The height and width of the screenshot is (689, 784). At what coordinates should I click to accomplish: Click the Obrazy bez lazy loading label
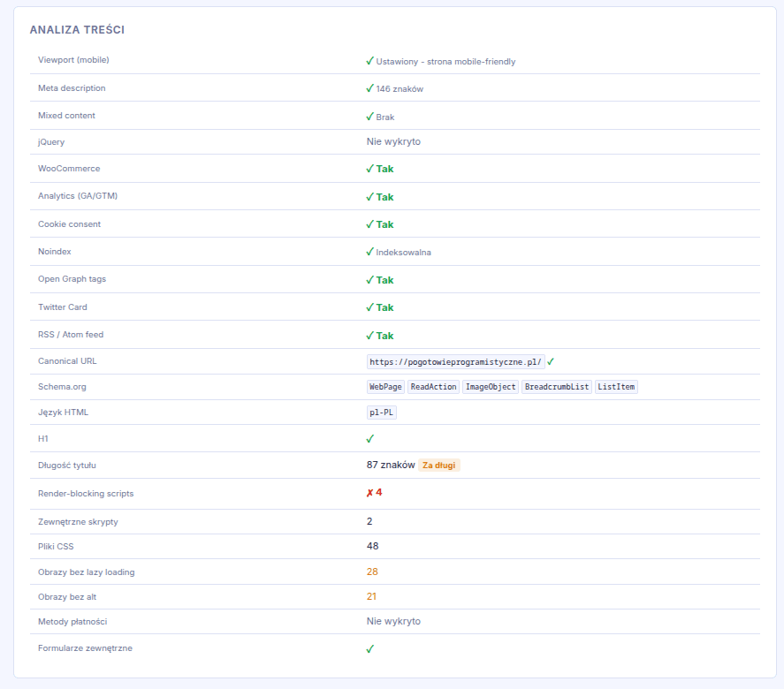[86, 572]
